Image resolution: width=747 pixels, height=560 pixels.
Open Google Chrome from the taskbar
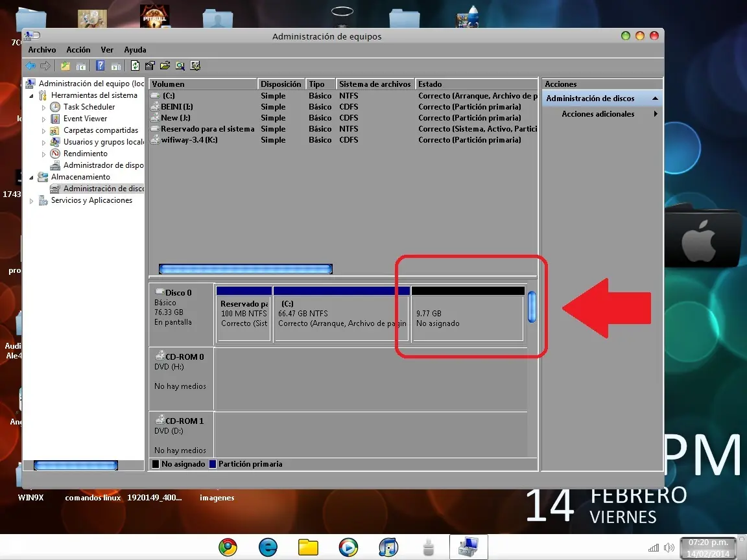(x=228, y=547)
